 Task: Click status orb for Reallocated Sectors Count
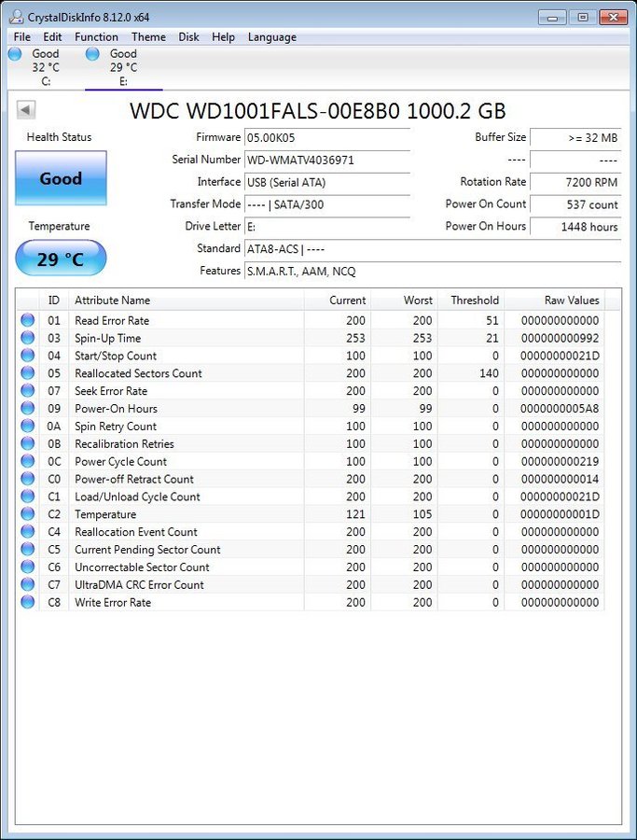click(27, 372)
